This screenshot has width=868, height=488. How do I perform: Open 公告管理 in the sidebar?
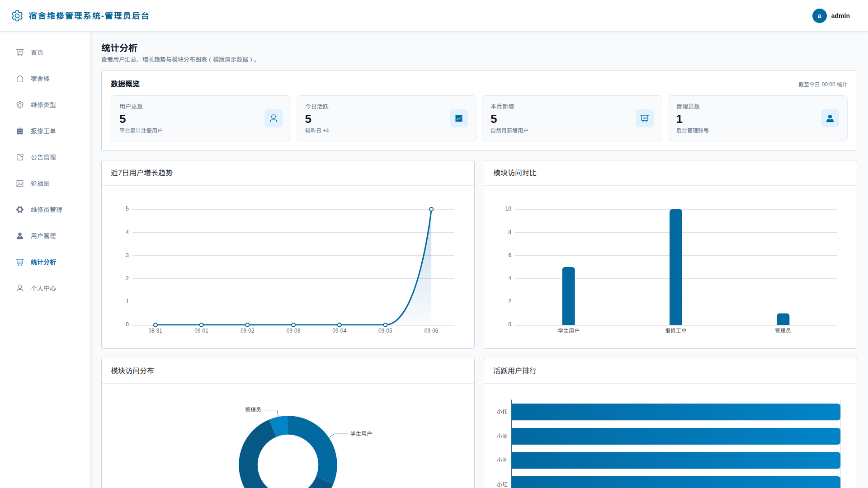pos(45,157)
